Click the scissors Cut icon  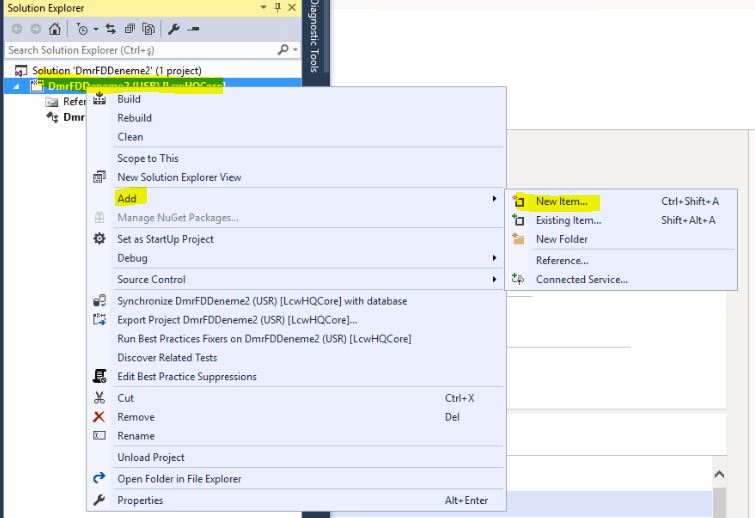99,398
